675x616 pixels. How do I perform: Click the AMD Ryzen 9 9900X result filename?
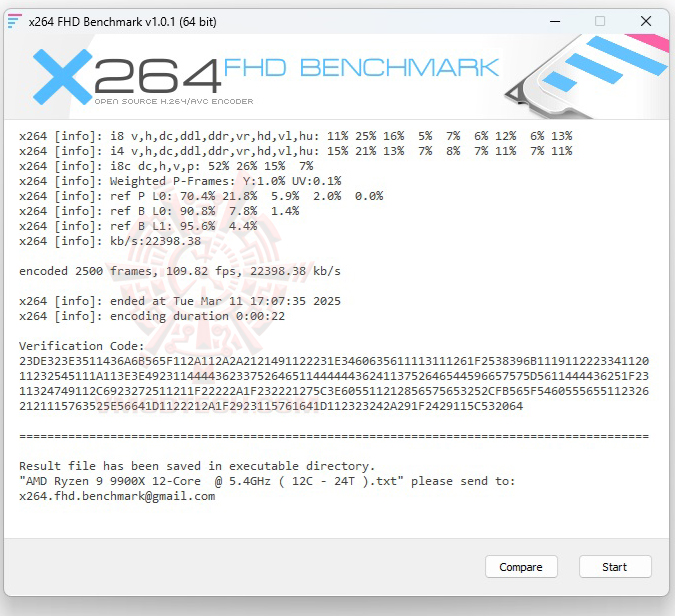point(211,481)
